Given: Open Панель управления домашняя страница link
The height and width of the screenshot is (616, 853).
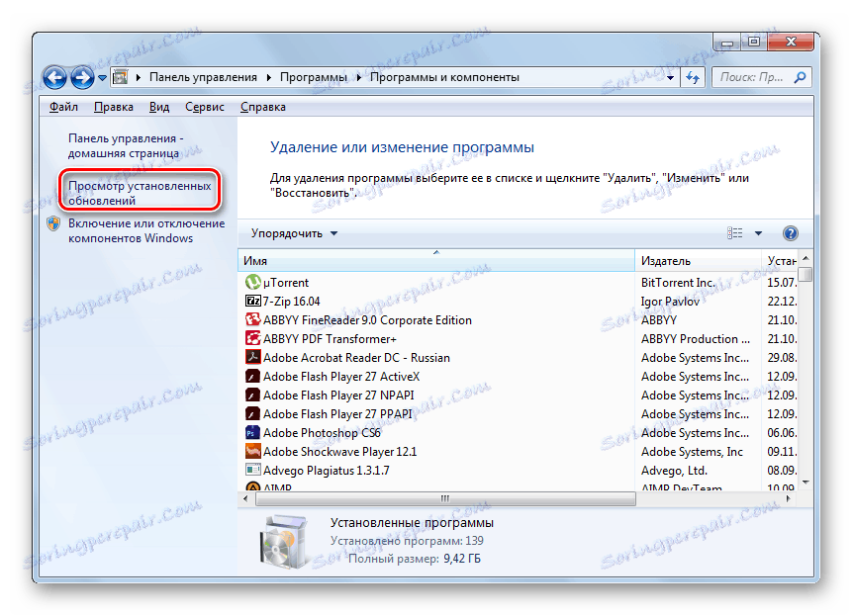Looking at the screenshot, I should [126, 145].
